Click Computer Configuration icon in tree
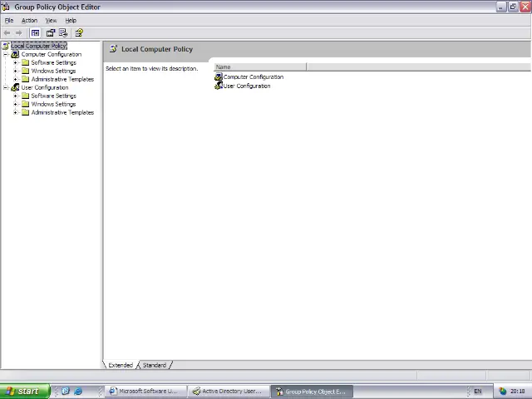 (x=15, y=54)
